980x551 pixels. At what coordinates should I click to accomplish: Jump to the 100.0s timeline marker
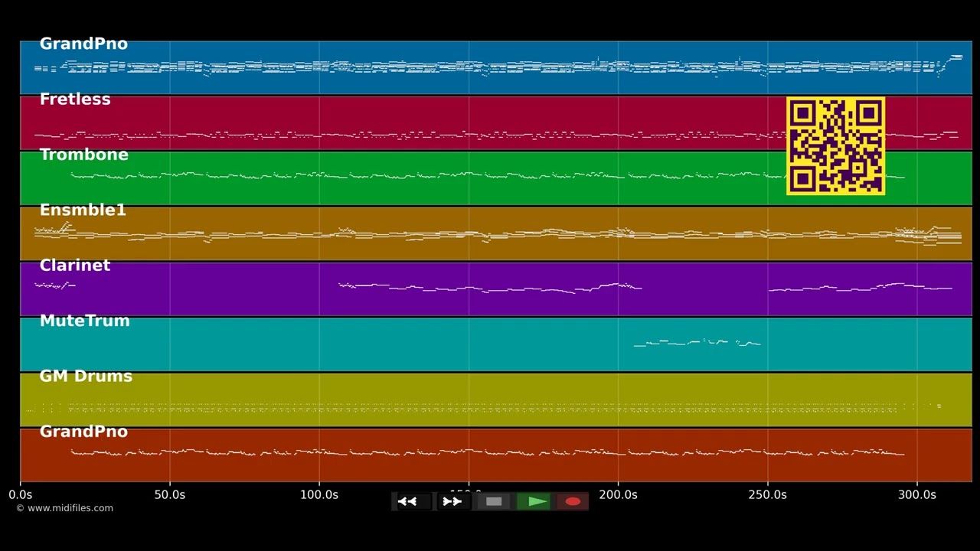tap(319, 495)
